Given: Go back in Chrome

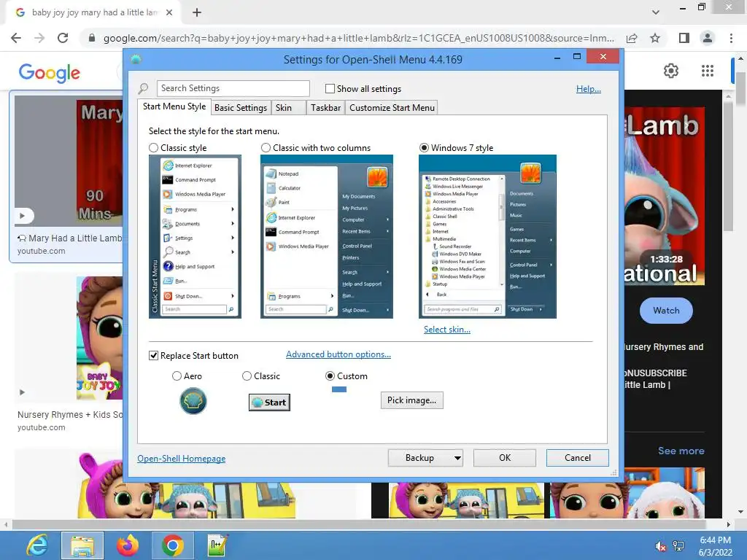Looking at the screenshot, I should coord(16,38).
